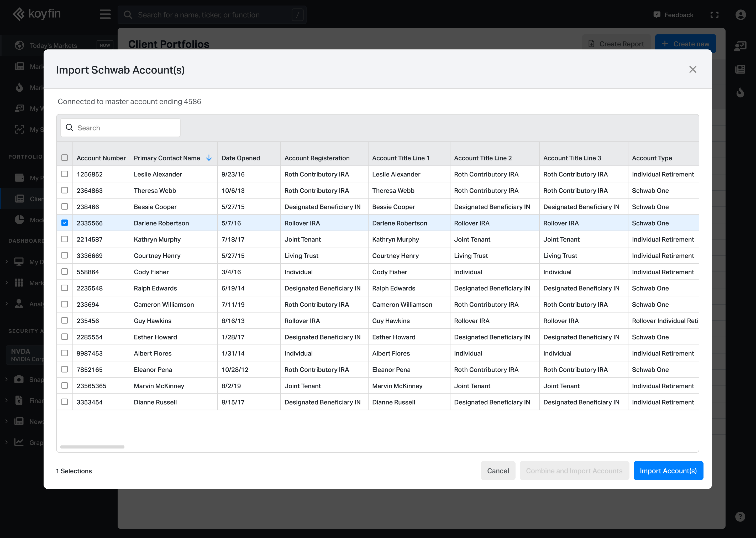Click the Guy Hawkins contact name cell

pos(174,321)
